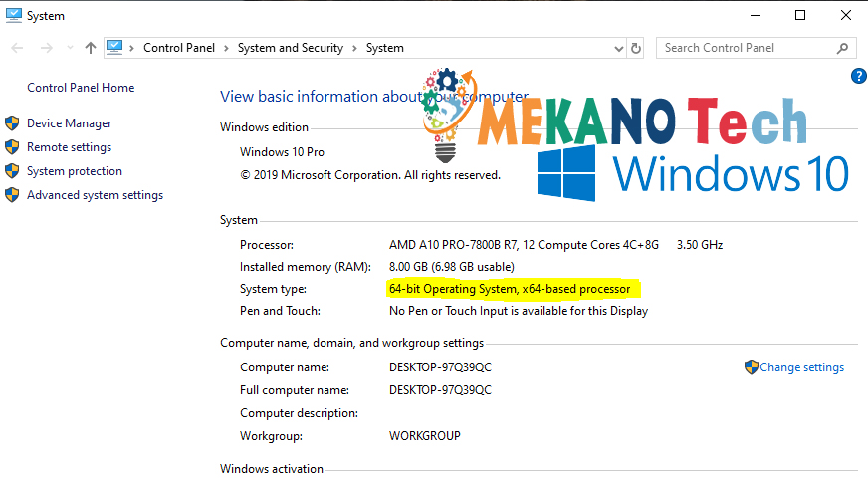The height and width of the screenshot is (486, 868).
Task: Click the computer icon in the address bar
Action: [114, 48]
